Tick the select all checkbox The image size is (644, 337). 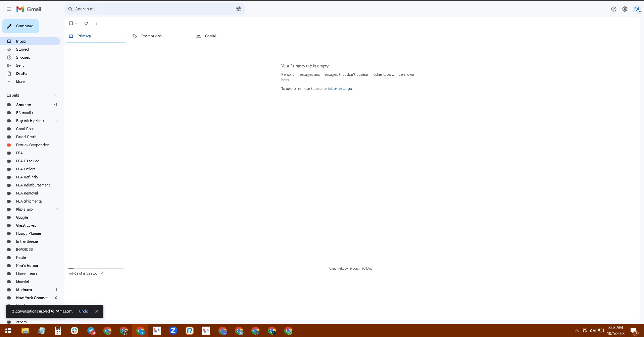(71, 23)
